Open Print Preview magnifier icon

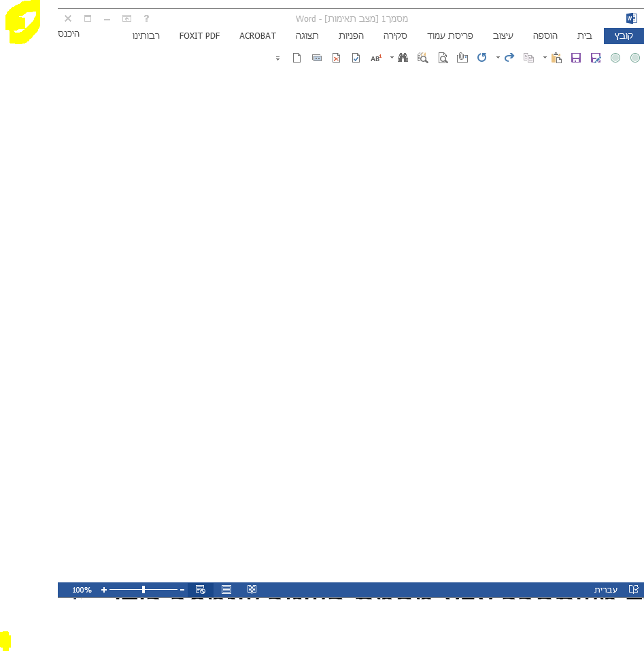pyautogui.click(x=442, y=58)
